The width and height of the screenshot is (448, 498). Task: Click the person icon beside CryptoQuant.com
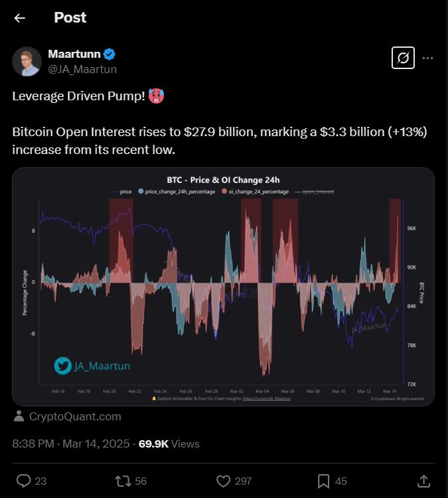pyautogui.click(x=19, y=416)
